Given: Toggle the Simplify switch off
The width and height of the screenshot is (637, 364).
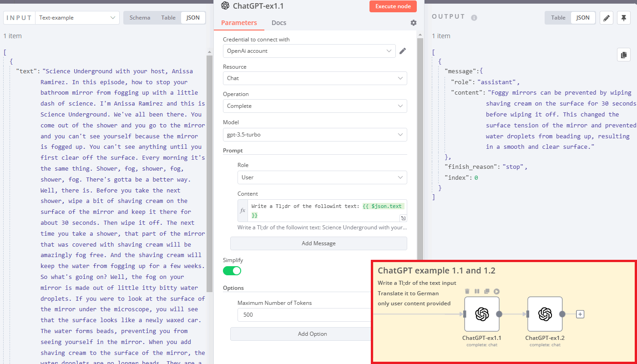Looking at the screenshot, I should (232, 270).
